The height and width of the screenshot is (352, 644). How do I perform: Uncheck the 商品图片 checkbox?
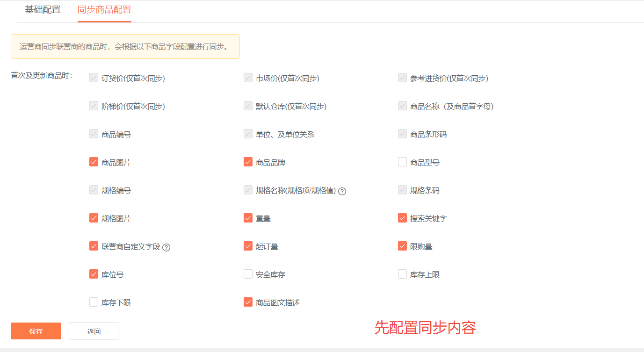point(94,162)
